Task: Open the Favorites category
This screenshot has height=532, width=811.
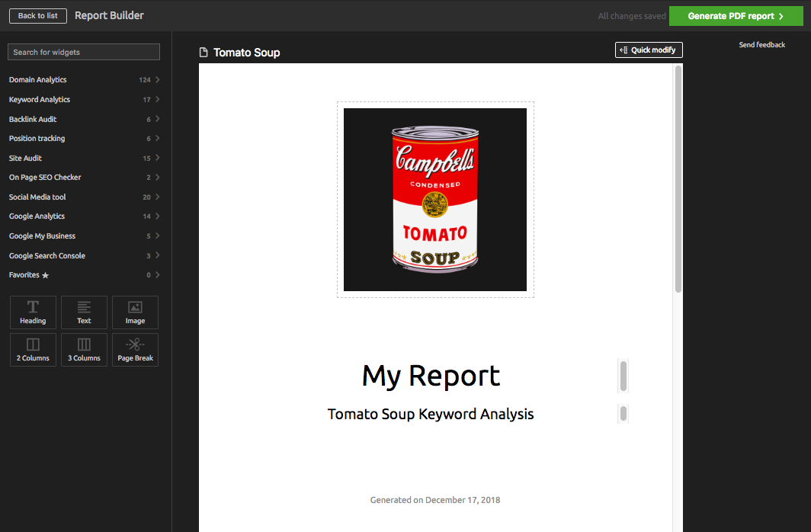Action: click(84, 275)
